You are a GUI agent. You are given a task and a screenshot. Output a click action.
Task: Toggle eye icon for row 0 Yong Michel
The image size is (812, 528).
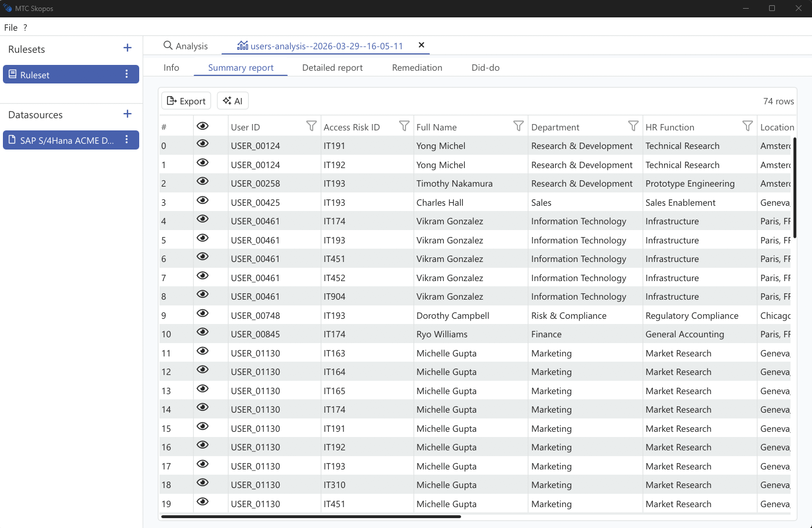click(x=202, y=144)
